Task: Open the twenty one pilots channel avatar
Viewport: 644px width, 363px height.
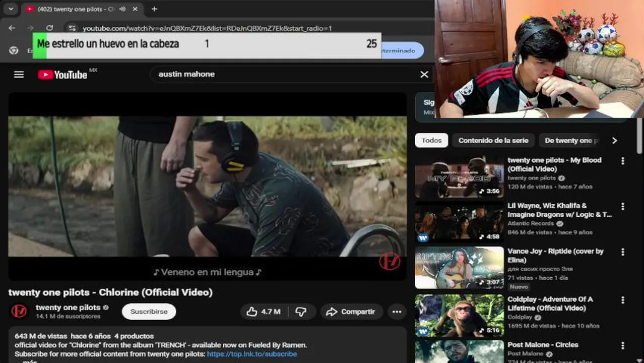Action: (x=19, y=311)
